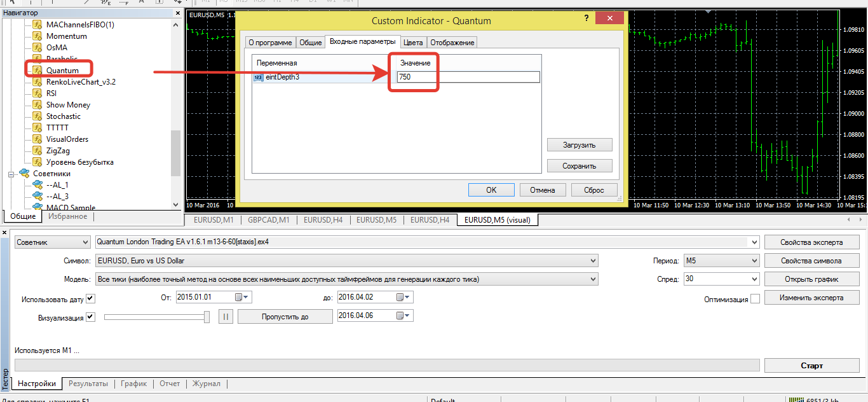The height and width of the screenshot is (402, 868).
Task: Click the Пропустить до button
Action: point(285,316)
